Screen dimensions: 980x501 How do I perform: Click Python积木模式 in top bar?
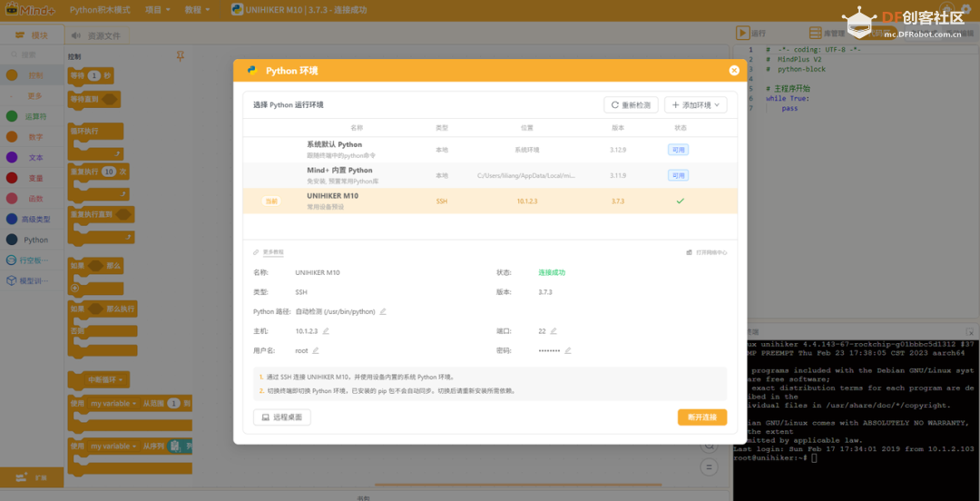pyautogui.click(x=100, y=10)
